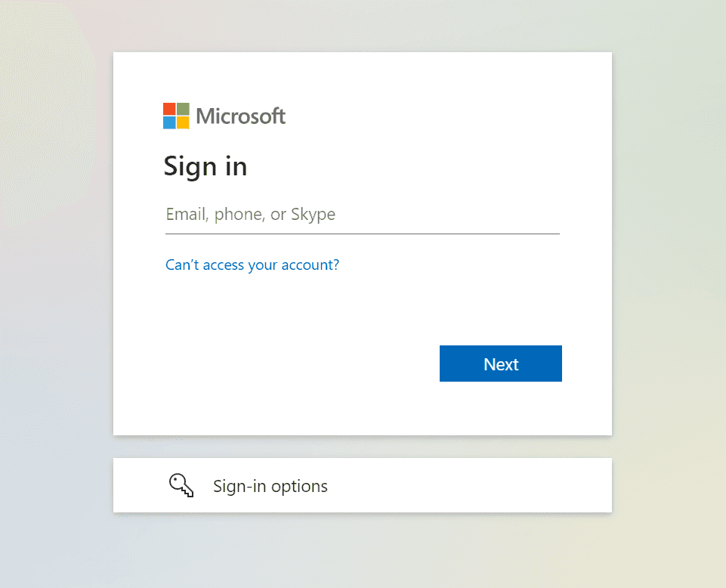The image size is (726, 588).
Task: Click the underline of the email field
Action: coord(363,234)
